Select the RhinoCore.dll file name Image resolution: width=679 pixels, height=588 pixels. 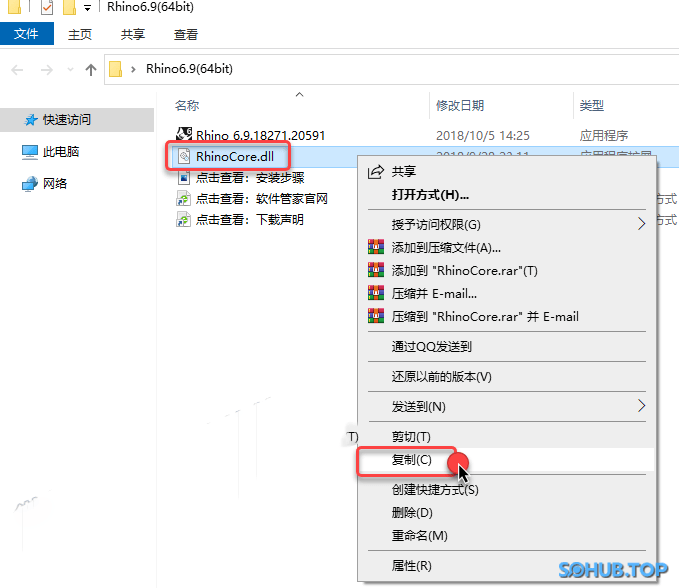point(235,156)
